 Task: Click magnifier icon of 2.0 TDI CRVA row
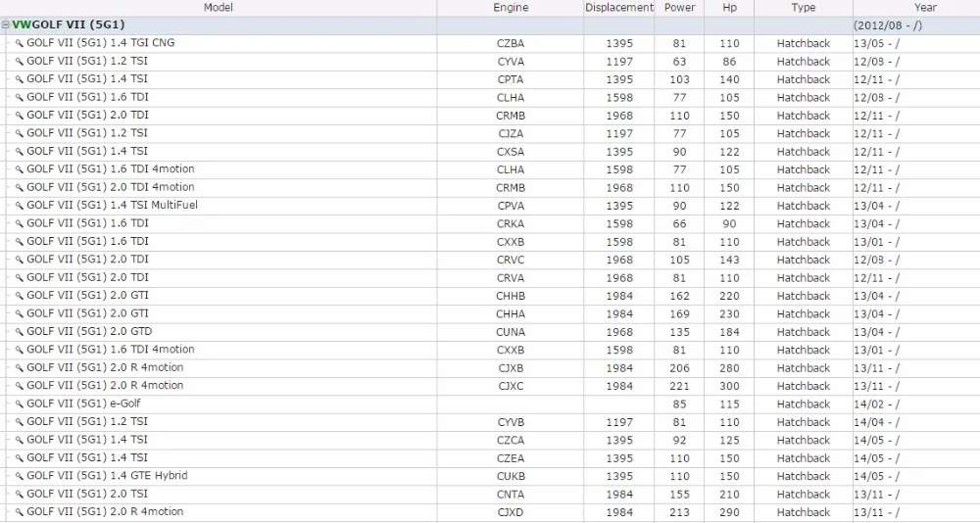20,278
